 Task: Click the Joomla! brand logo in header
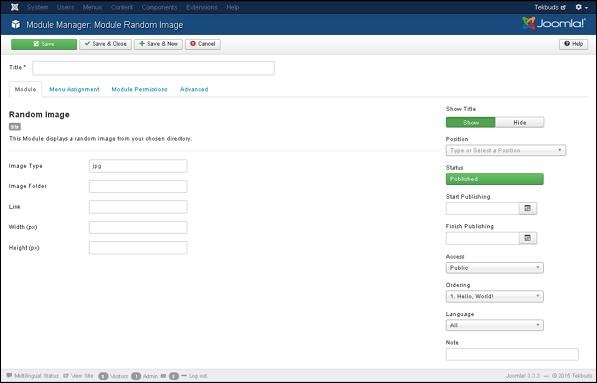554,24
